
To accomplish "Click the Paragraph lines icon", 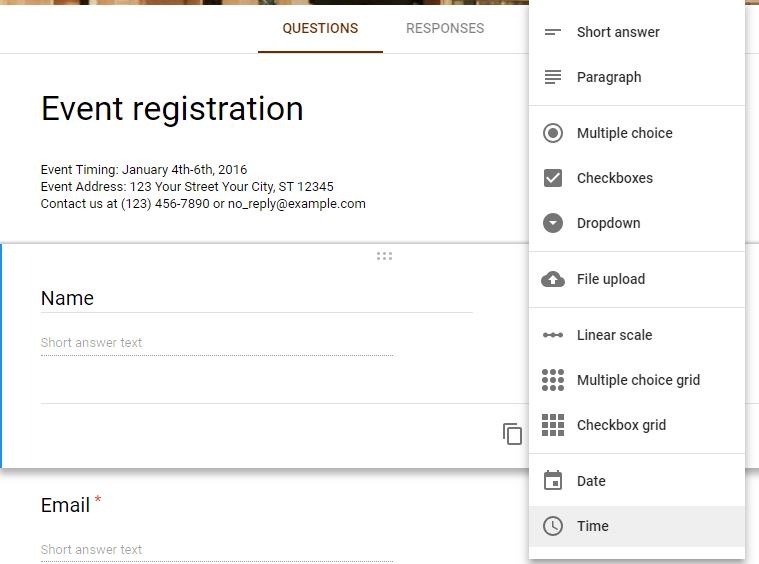I will (x=552, y=77).
